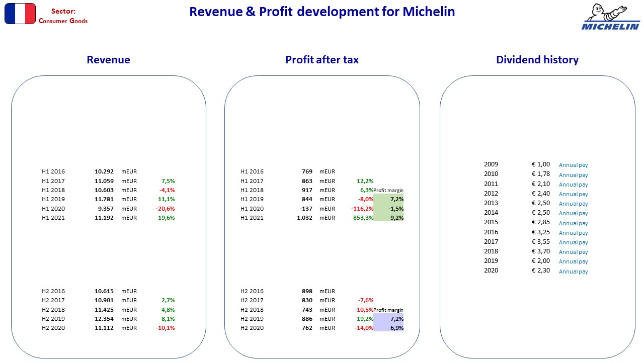
Task: Click the Sector: Consumer Goods label
Action: (x=63, y=16)
